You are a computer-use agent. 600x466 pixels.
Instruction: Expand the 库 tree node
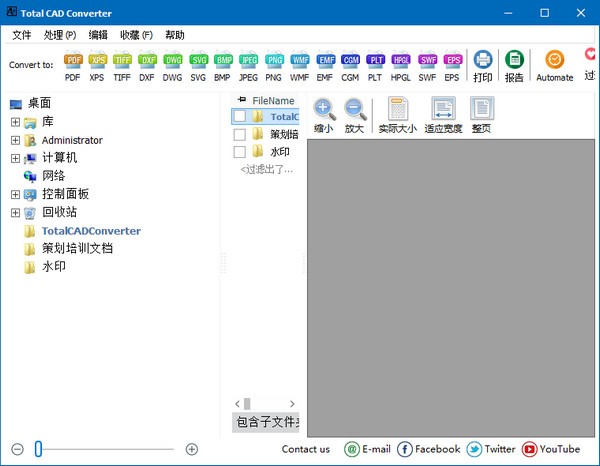coord(15,122)
